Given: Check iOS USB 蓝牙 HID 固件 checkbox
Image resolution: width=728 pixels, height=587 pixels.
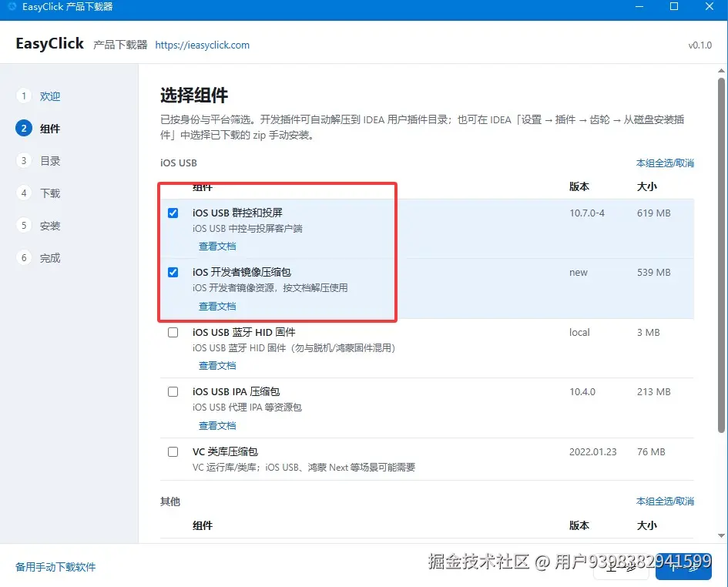Looking at the screenshot, I should [173, 333].
